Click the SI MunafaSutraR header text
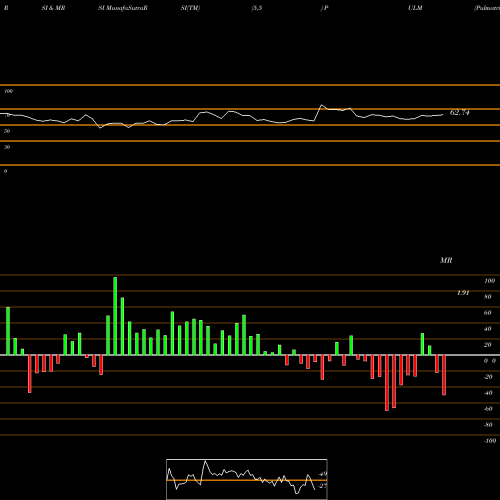 tap(123, 8)
